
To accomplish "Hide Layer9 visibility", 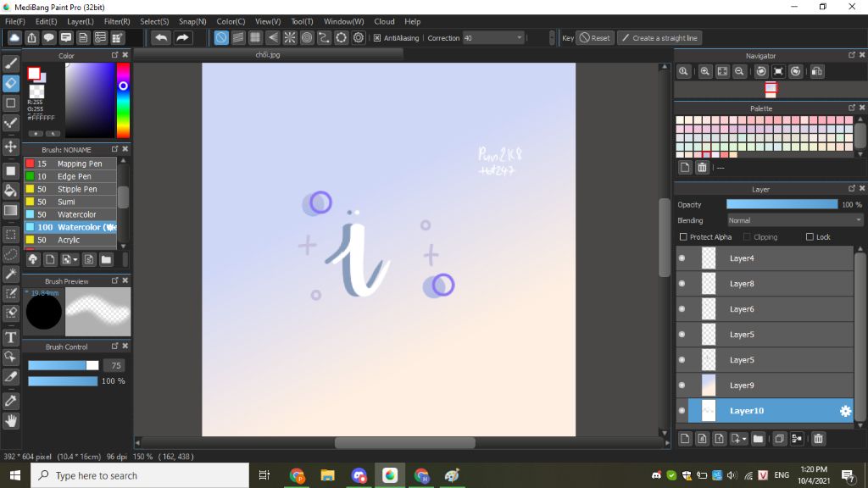I will pyautogui.click(x=682, y=385).
